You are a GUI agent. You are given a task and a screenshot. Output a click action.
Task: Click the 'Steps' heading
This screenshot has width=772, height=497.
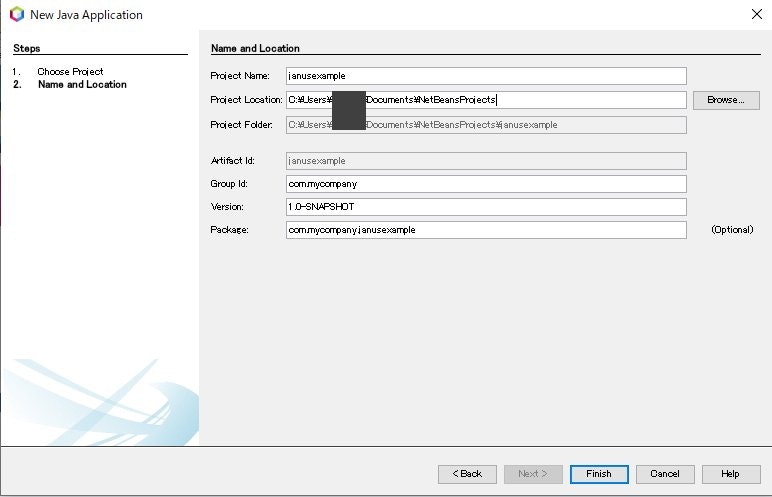click(x=27, y=48)
